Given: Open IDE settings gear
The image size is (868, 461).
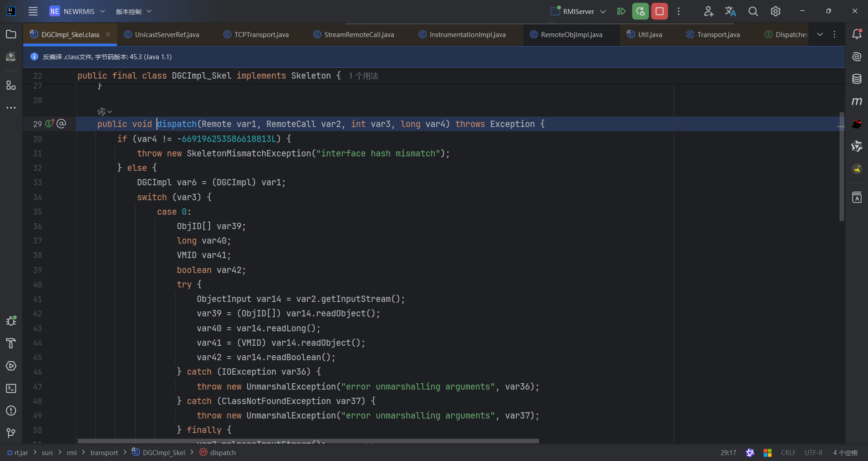Looking at the screenshot, I should coord(775,11).
